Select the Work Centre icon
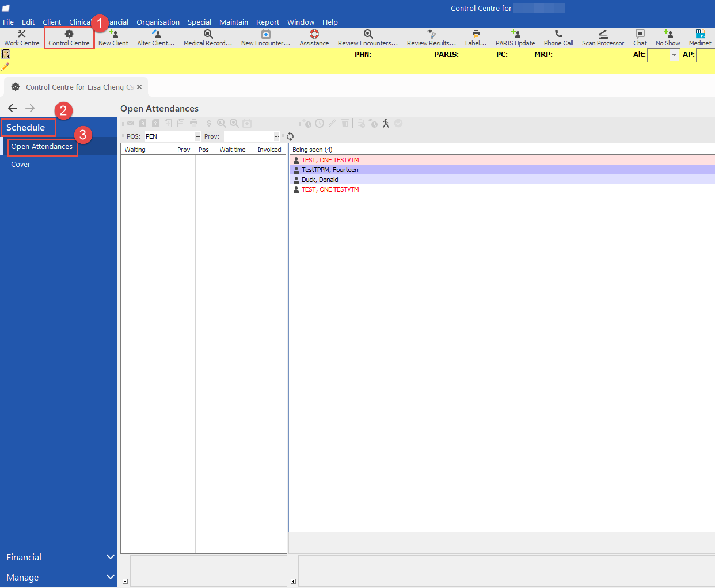The width and height of the screenshot is (715, 588). (x=21, y=37)
